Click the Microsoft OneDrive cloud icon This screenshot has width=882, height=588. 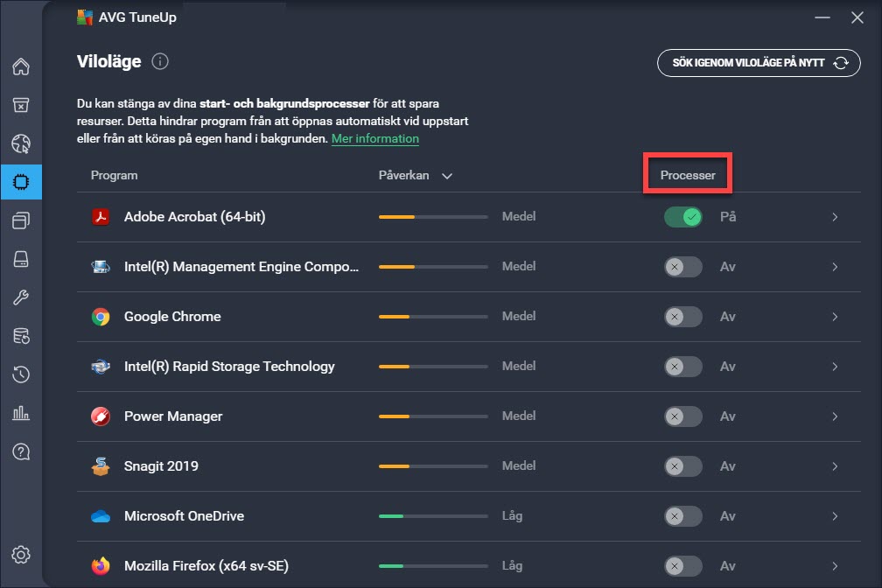click(101, 516)
